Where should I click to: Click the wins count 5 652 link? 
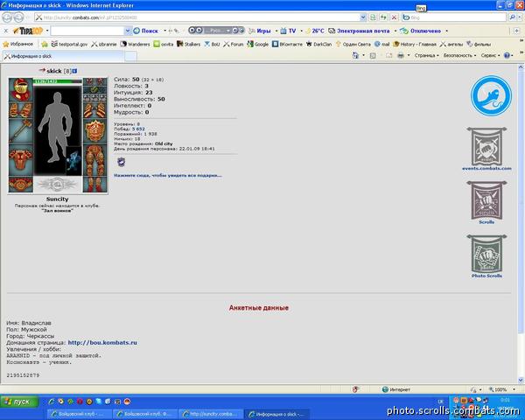[x=138, y=129]
